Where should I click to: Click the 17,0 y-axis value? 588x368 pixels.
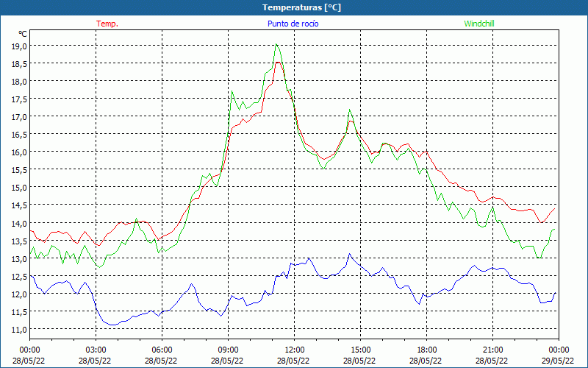[x=19, y=116]
